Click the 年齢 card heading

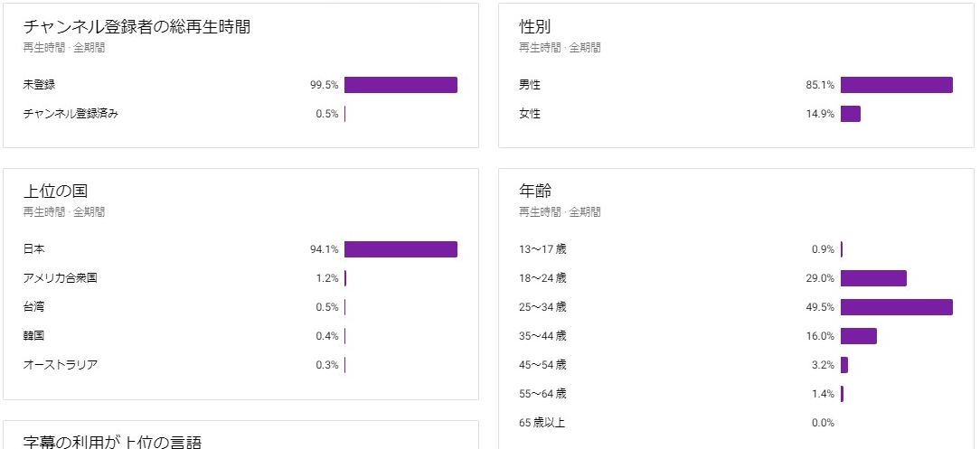click(535, 192)
